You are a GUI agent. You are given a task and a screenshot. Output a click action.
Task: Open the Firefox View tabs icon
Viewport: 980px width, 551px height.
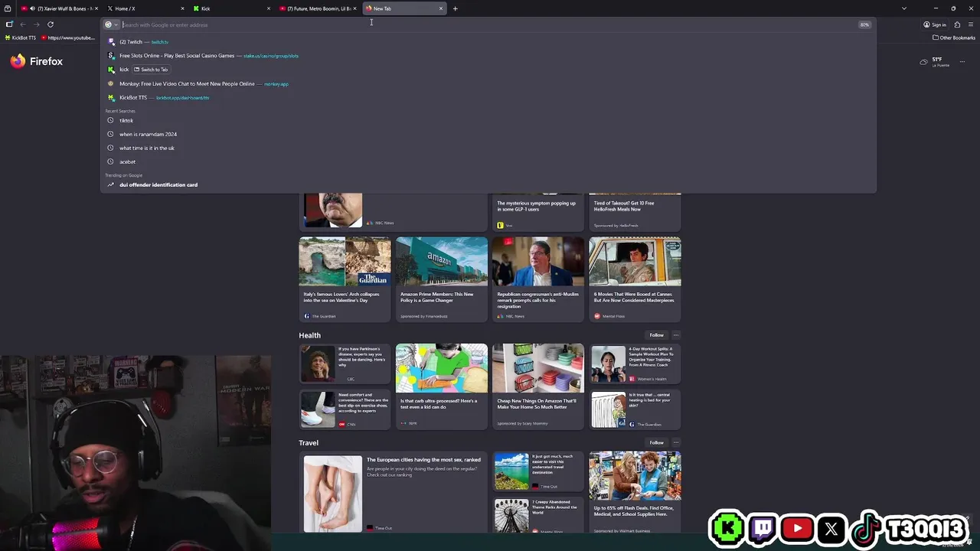(8, 8)
